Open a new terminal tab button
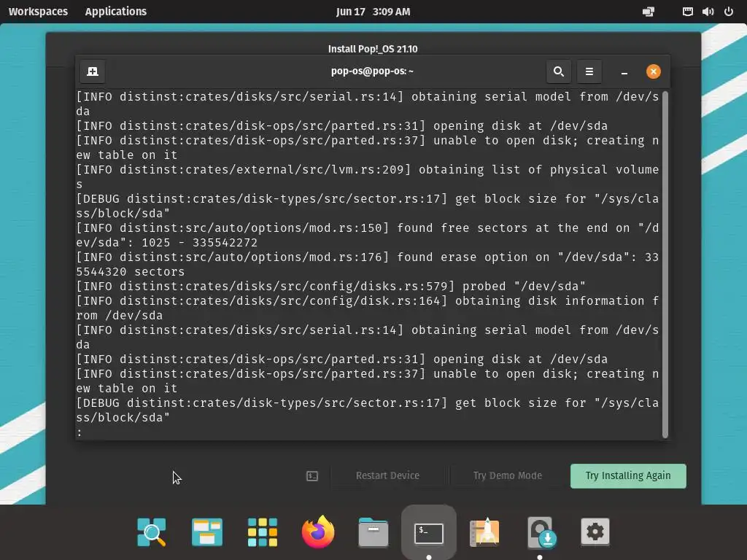747x560 pixels. pyautogui.click(x=93, y=71)
